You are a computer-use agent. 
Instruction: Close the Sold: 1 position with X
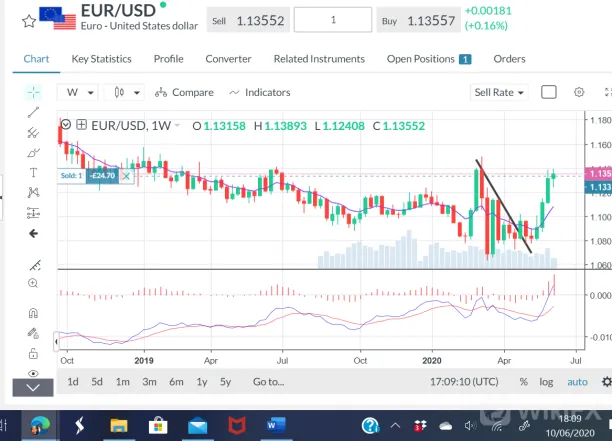tap(126, 176)
